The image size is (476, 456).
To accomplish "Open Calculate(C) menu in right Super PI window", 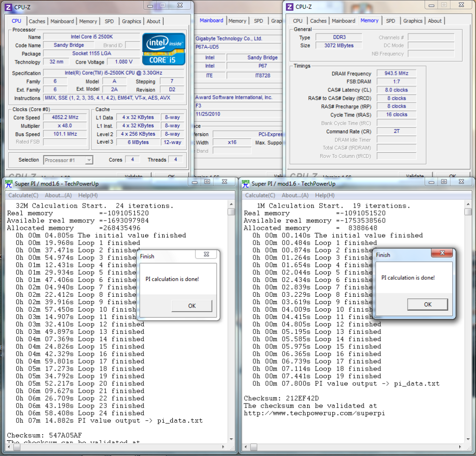I will tap(260, 195).
